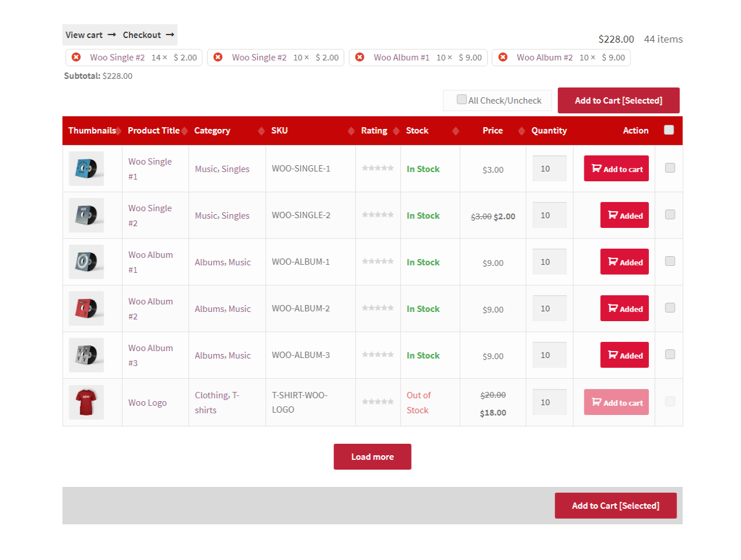Tick the All Check/Uncheck checkbox
This screenshot has height=560, width=741.
[462, 100]
